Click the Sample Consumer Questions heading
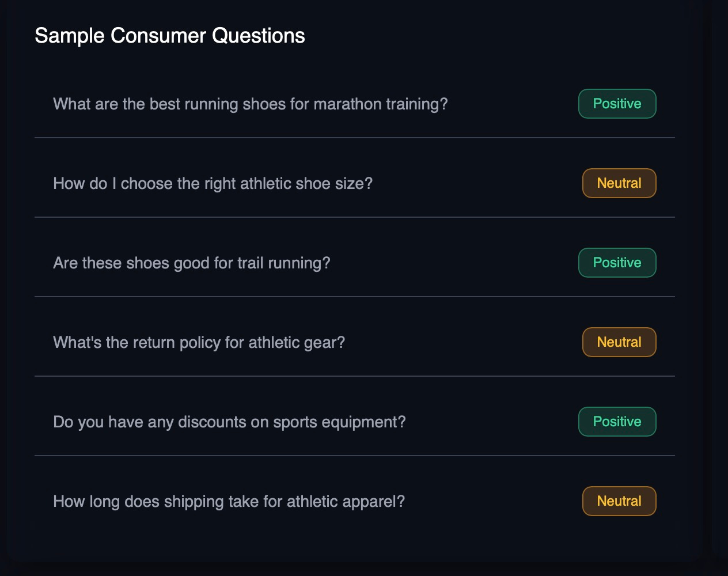Image resolution: width=728 pixels, height=576 pixels. [x=170, y=35]
